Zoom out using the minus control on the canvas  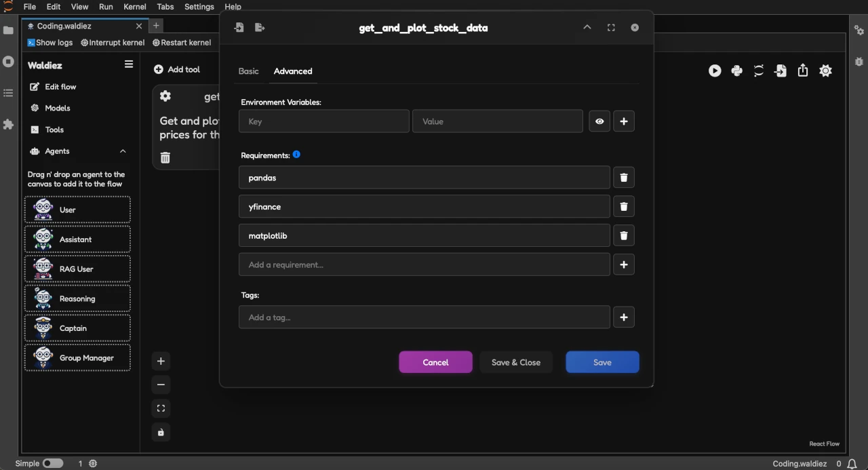161,385
